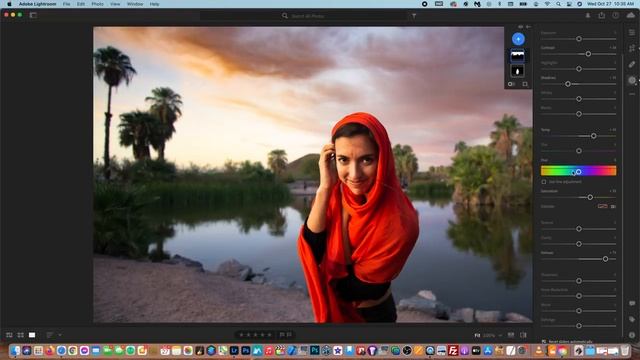Open the Adobe Lightroom application menu

coord(38,4)
